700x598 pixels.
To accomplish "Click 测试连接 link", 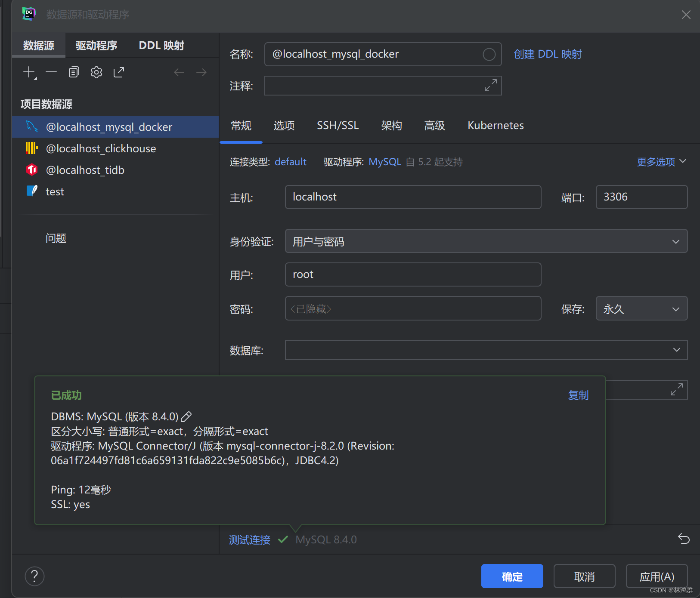I will click(250, 539).
